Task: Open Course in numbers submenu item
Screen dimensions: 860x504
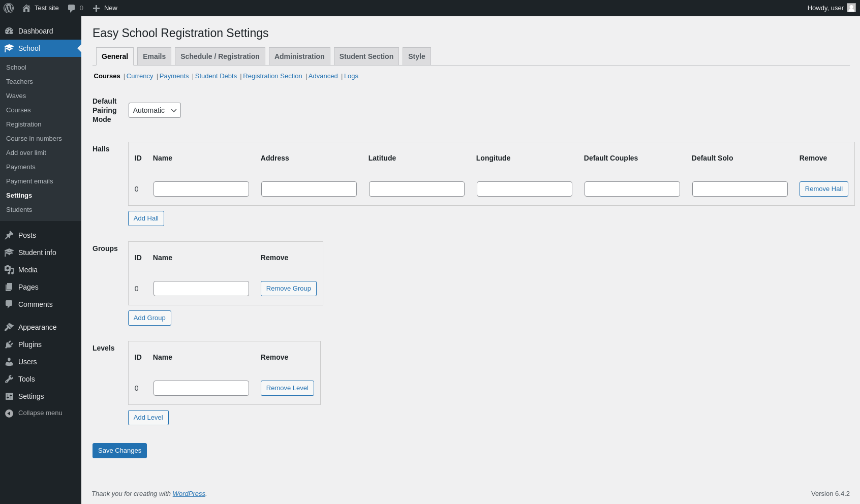Action: 34,139
